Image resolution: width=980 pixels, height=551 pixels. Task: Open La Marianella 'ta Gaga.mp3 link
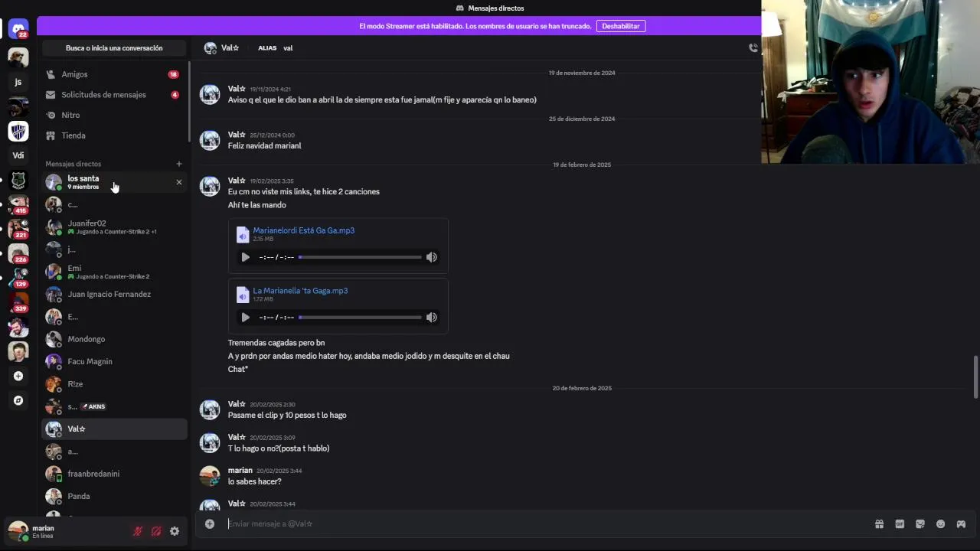(x=300, y=291)
